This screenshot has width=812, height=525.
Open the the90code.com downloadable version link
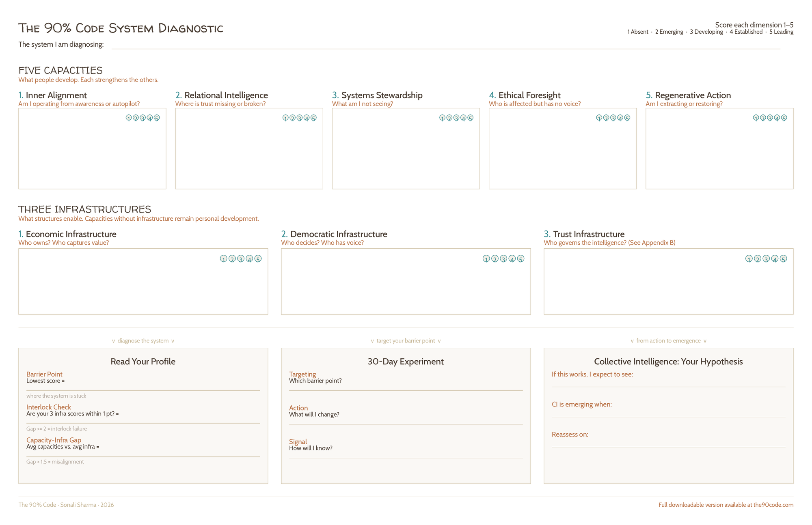[x=726, y=505]
